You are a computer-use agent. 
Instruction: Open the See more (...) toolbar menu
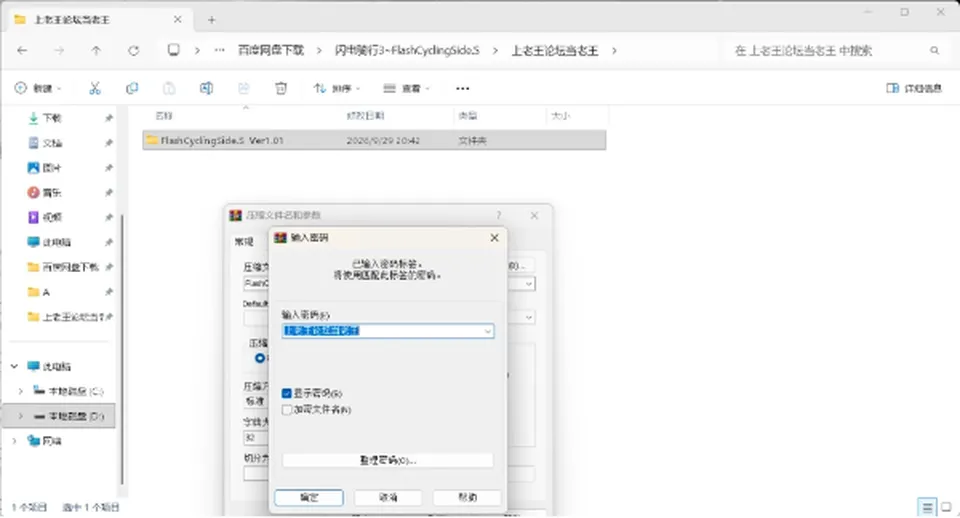462,88
